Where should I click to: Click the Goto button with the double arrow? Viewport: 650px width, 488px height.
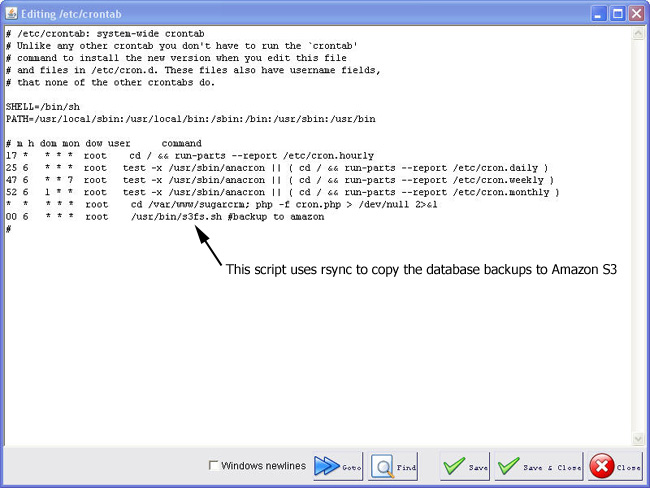338,466
